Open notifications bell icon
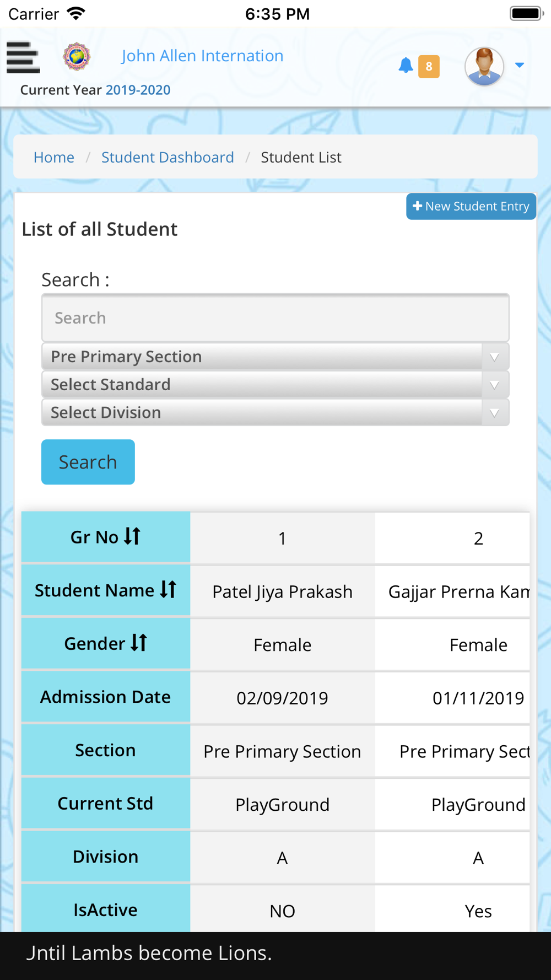The width and height of the screenshot is (551, 980). tap(406, 66)
